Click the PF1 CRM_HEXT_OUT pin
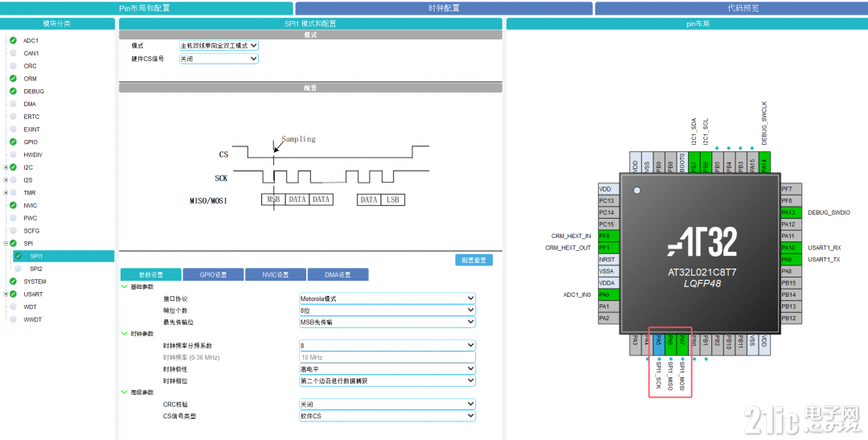868x440 pixels. pos(608,248)
